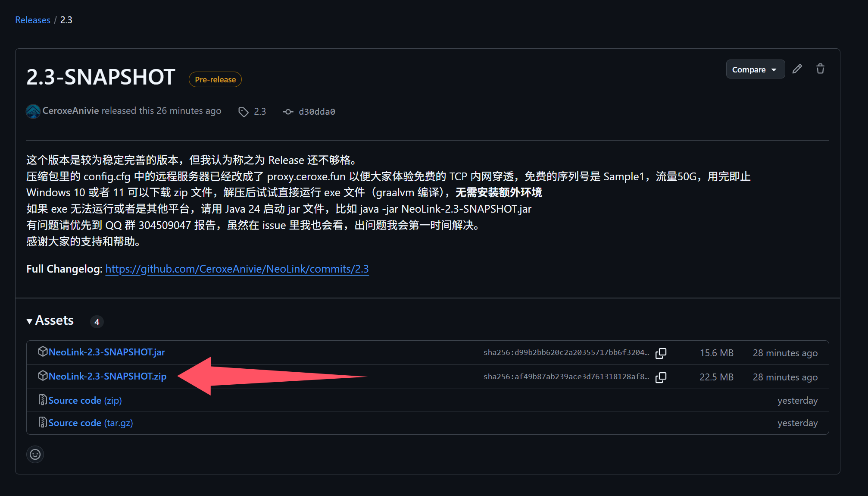
Task: Download NeoLink-2.3-SNAPSHOT.zip
Action: pyautogui.click(x=107, y=377)
